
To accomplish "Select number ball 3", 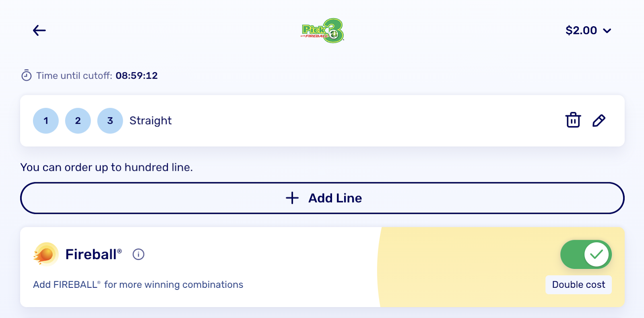I will coord(110,121).
